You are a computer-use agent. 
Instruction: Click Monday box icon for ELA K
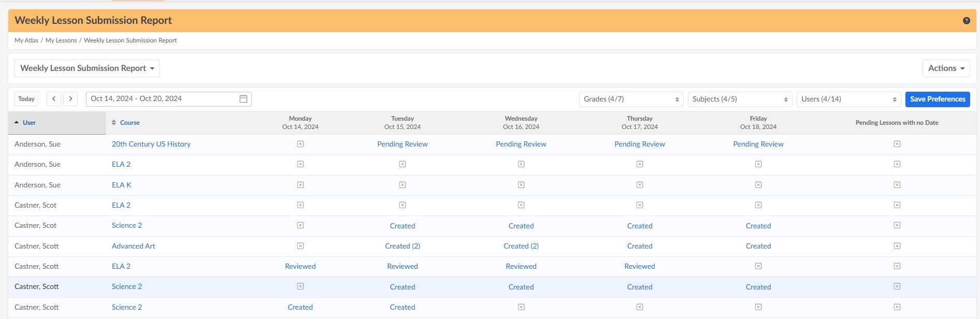point(300,185)
